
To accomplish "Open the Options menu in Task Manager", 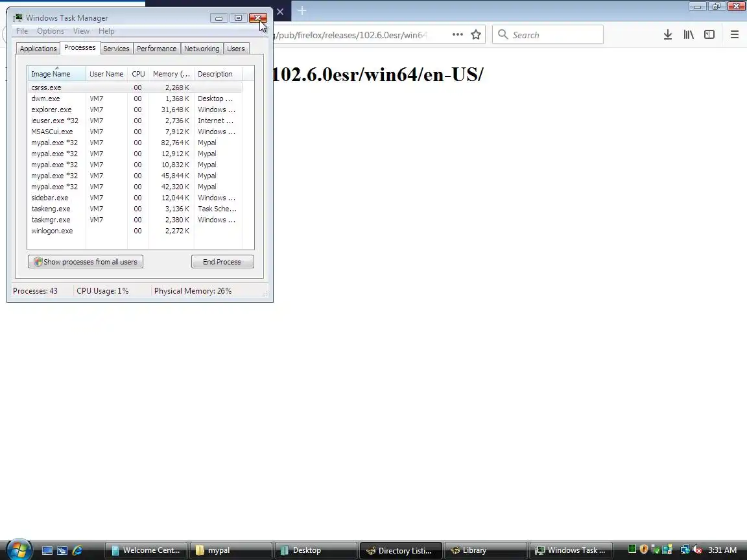I will click(51, 31).
